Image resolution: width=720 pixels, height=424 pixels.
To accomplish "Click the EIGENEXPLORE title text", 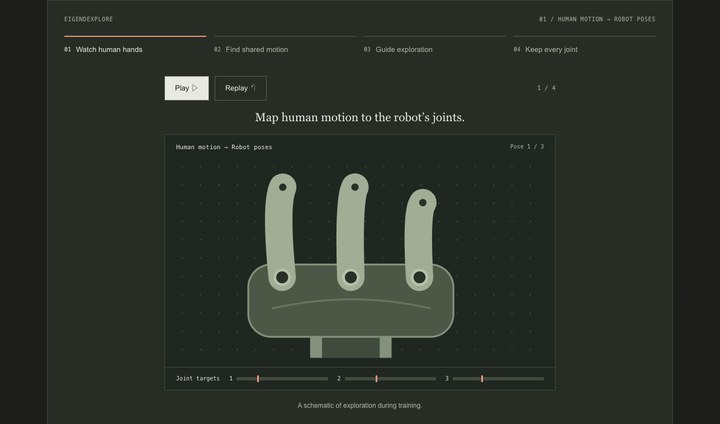I will pyautogui.click(x=89, y=19).
